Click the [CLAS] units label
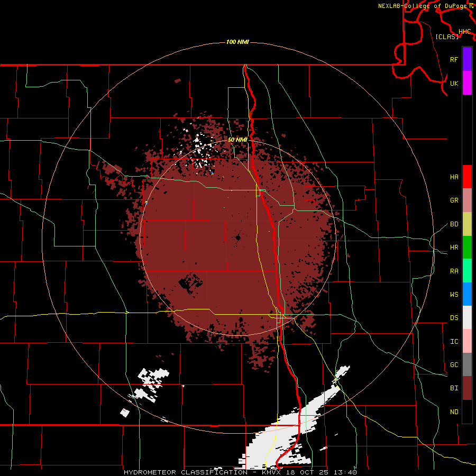Viewport: 476px width, 476px height. click(447, 36)
